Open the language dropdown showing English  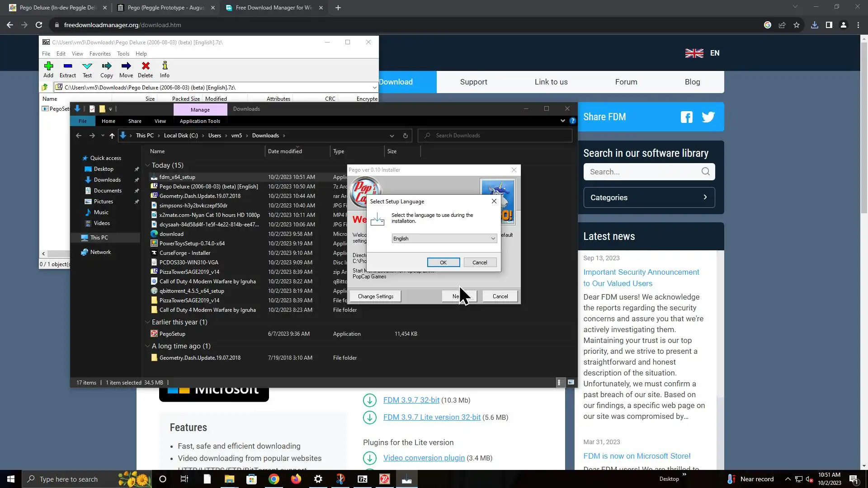click(x=444, y=239)
